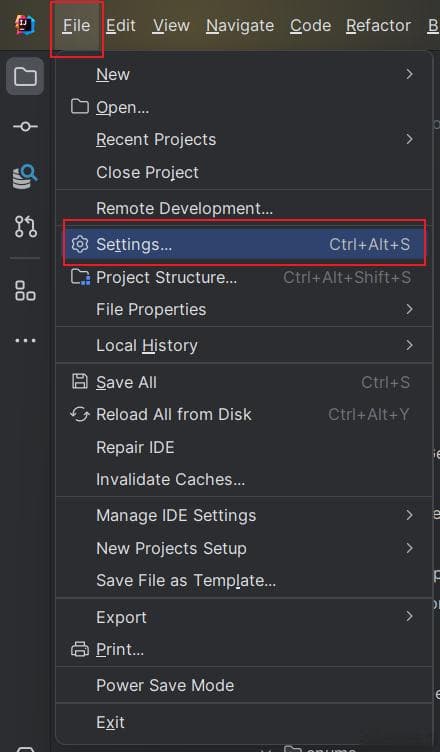Show more tool windows ellipsis icon
440x752 pixels.
pos(25,341)
